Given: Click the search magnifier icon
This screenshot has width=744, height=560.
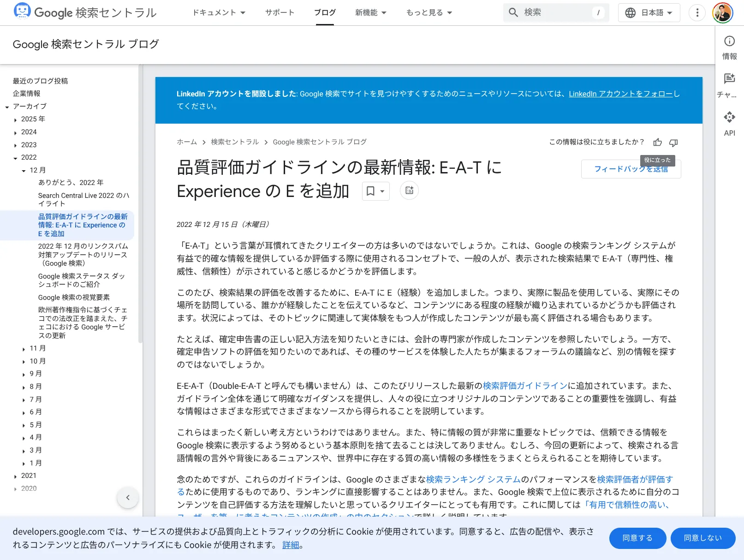Looking at the screenshot, I should click(513, 12).
